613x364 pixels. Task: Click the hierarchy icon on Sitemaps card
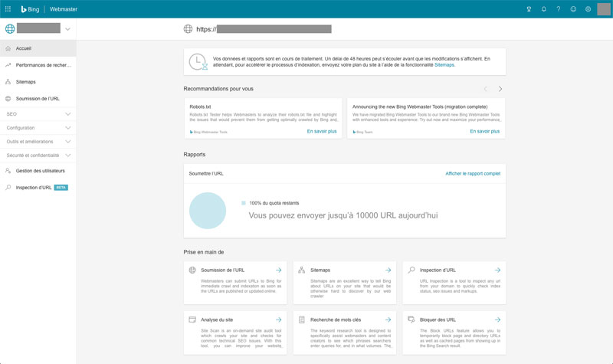pos(302,271)
